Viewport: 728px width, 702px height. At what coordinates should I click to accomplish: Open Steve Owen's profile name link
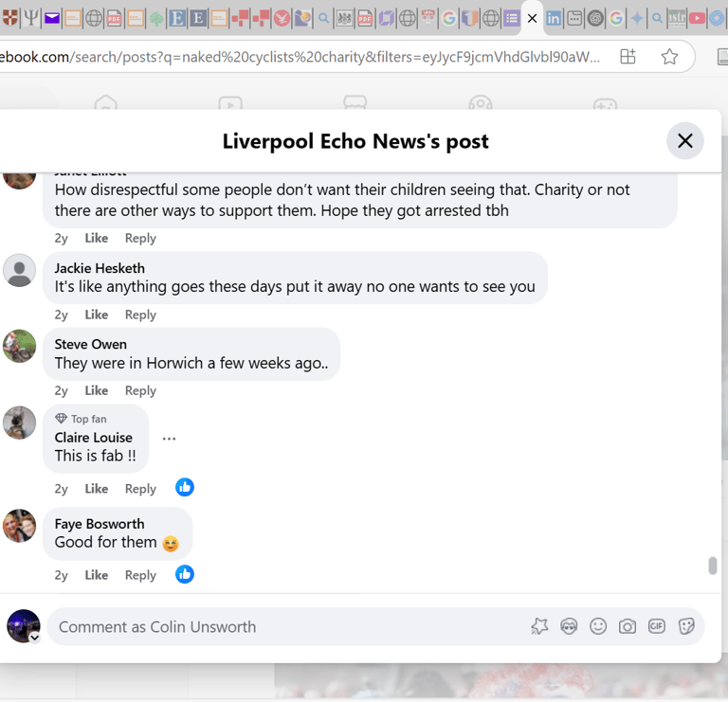(91, 344)
